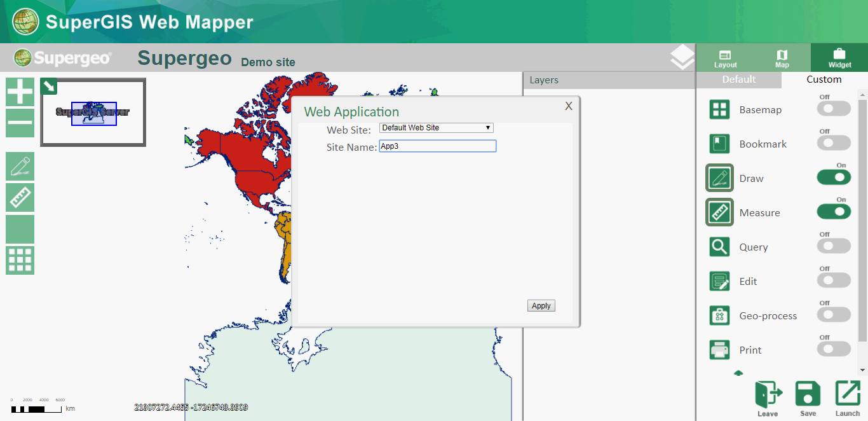Click the Bookmark widget label
Image resolution: width=868 pixels, height=421 pixels.
point(763,144)
